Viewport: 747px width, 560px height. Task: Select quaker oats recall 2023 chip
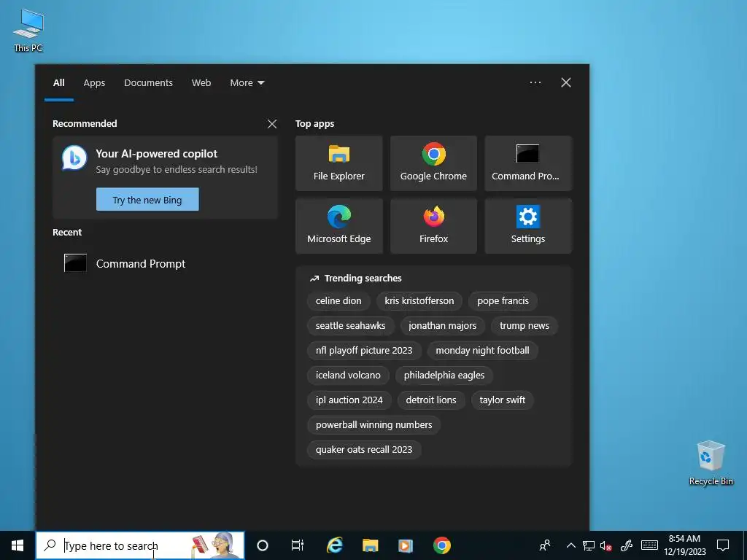click(x=364, y=449)
